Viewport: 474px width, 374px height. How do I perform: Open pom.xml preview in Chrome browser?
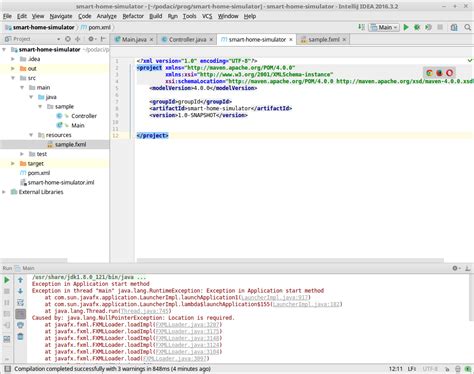[429, 73]
